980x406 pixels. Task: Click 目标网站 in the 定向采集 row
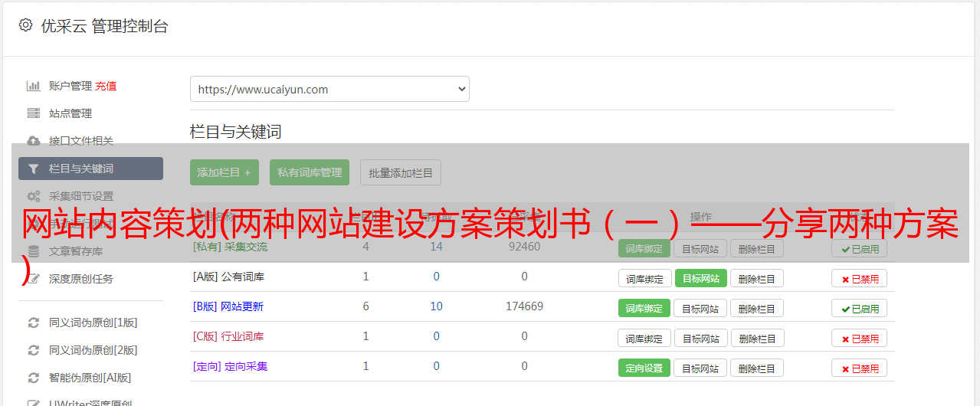700,368
